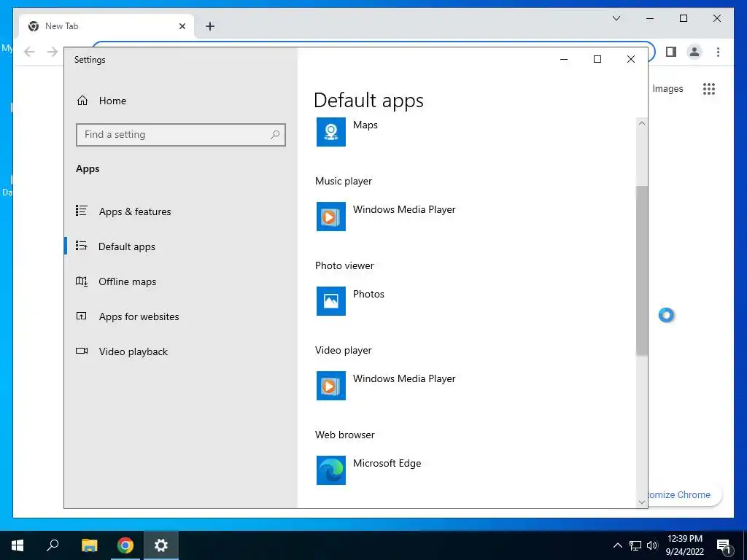Click the magnifier icon in the settings search box
The image size is (747, 560).
point(275,135)
